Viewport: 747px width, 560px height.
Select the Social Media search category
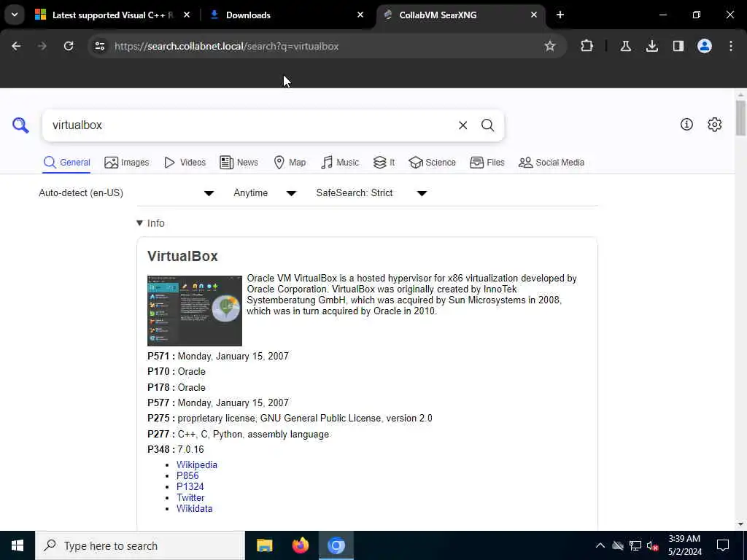coord(551,163)
